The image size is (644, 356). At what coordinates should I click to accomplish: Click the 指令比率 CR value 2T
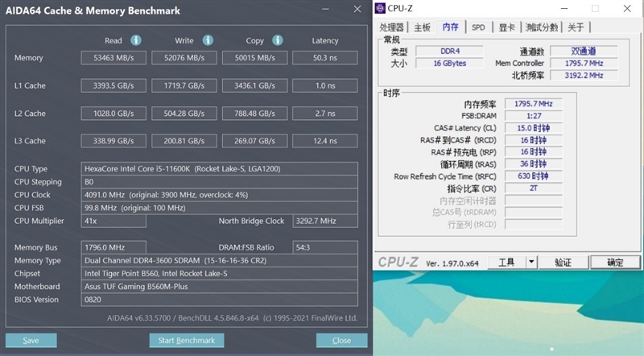click(x=534, y=188)
